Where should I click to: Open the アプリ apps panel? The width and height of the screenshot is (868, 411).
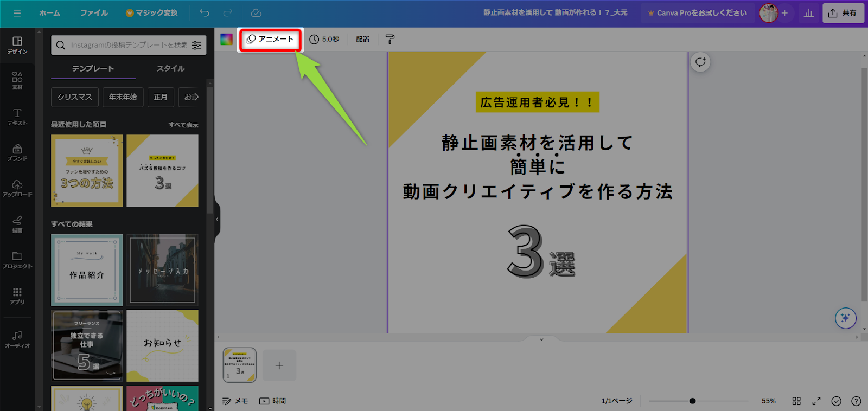[17, 296]
